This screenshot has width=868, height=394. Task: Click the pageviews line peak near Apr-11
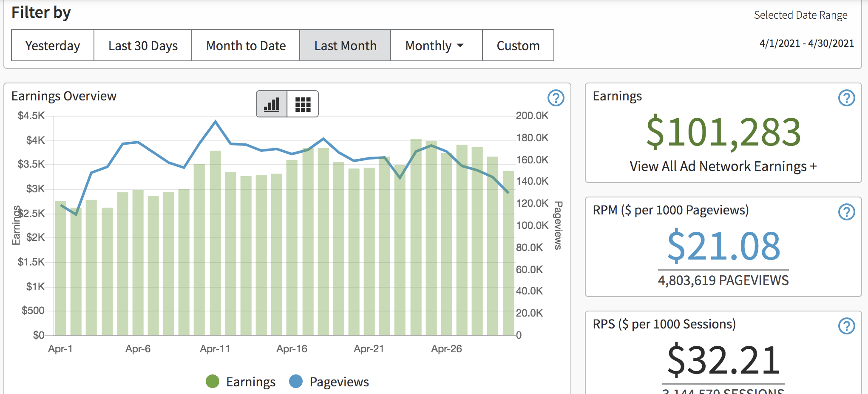(216, 122)
